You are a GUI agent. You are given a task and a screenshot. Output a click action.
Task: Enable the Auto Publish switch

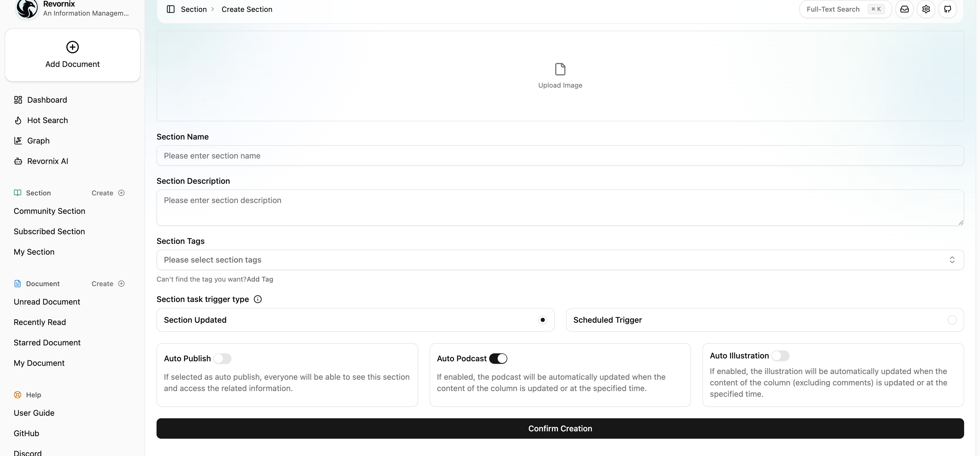(222, 359)
